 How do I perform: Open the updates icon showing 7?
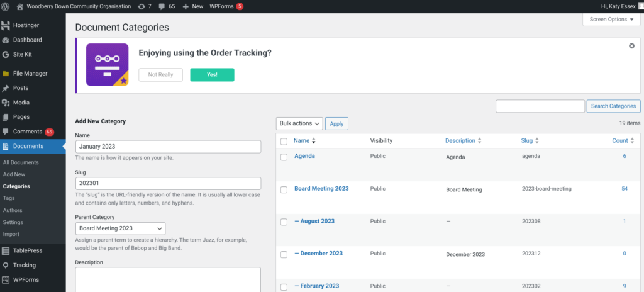pos(141,6)
